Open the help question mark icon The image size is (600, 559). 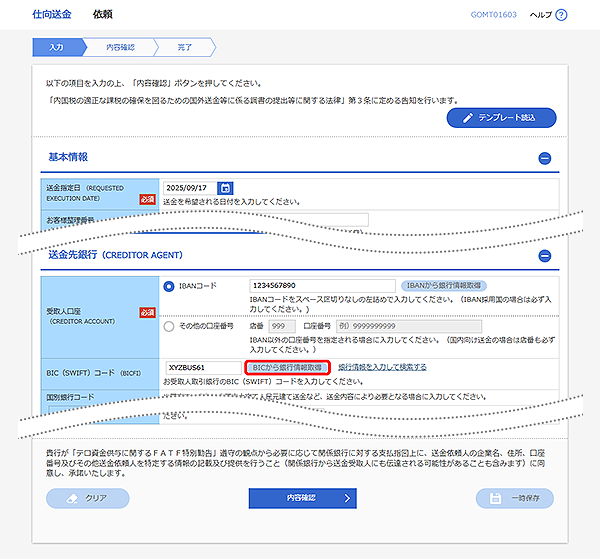561,15
